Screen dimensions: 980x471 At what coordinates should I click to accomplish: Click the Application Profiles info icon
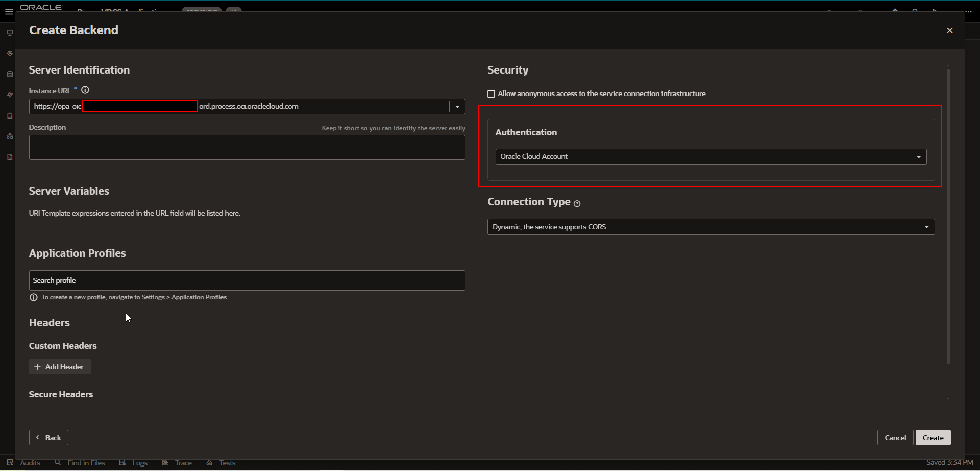coord(34,297)
